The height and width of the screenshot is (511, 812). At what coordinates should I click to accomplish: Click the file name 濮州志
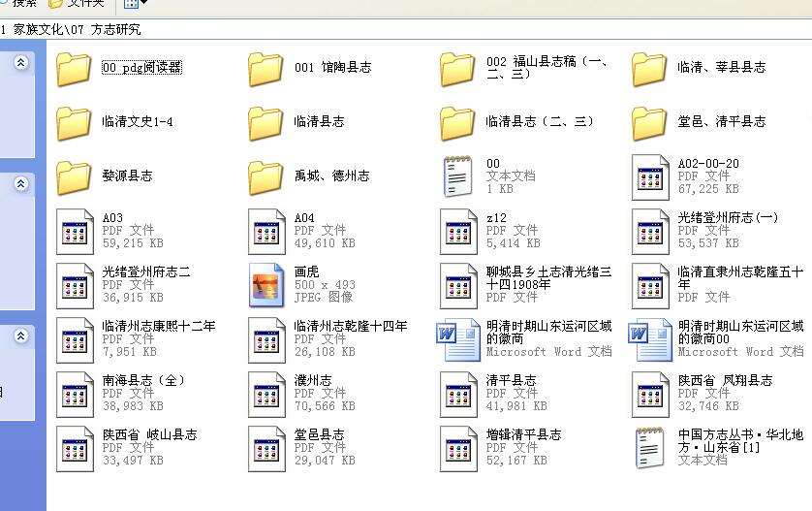313,380
